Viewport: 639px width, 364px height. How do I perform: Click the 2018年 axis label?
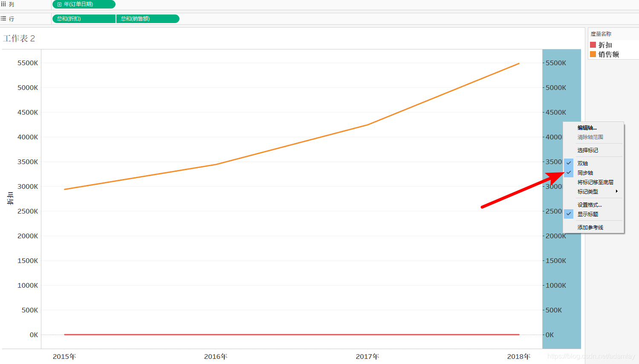coord(519,357)
